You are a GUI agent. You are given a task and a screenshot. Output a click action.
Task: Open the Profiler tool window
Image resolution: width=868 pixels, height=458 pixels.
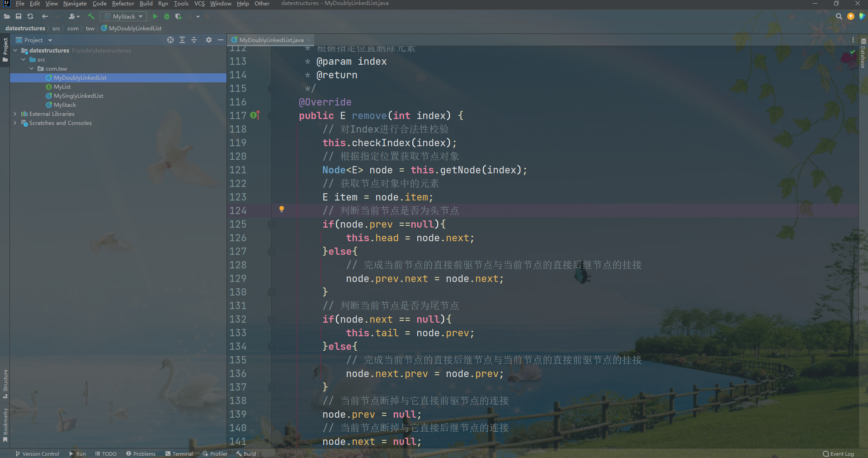pyautogui.click(x=215, y=453)
